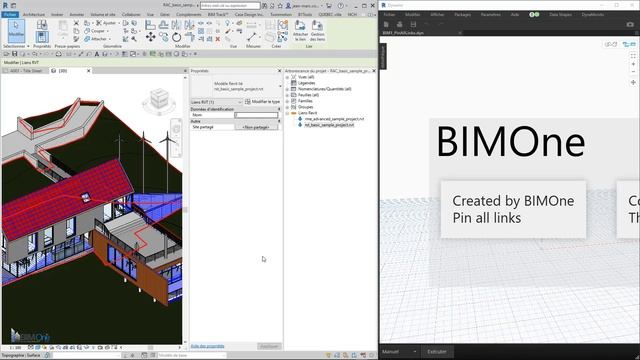Click the camera export icon in Dynamo
Image resolution: width=640 pixels, height=360 pixels.
(630, 24)
